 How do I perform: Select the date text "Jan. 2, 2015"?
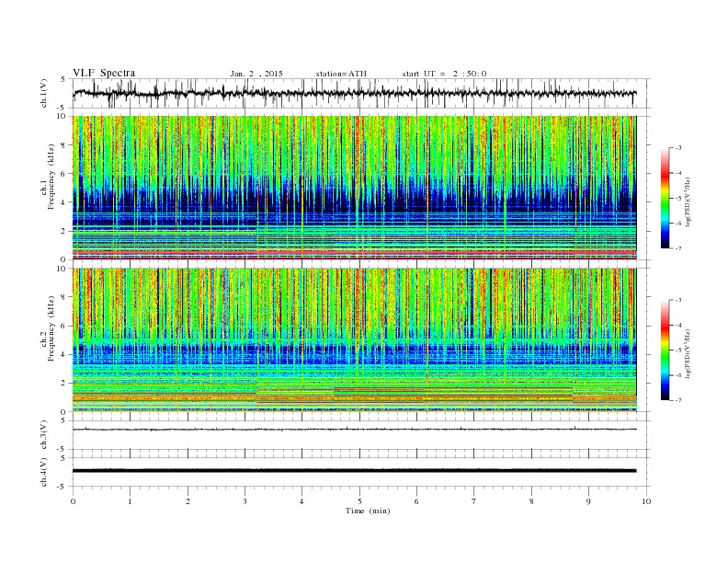pos(256,74)
